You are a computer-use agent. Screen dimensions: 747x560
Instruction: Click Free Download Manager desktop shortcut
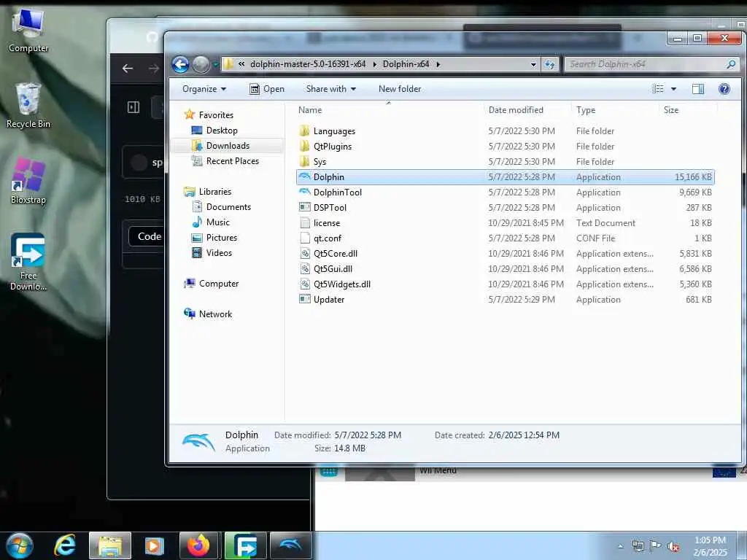[x=28, y=262]
